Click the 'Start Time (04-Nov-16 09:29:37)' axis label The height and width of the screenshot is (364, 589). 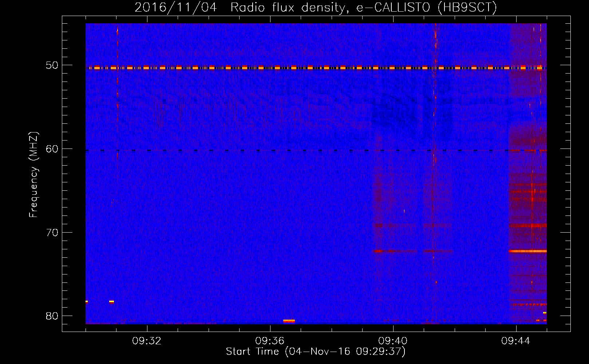[x=316, y=352]
